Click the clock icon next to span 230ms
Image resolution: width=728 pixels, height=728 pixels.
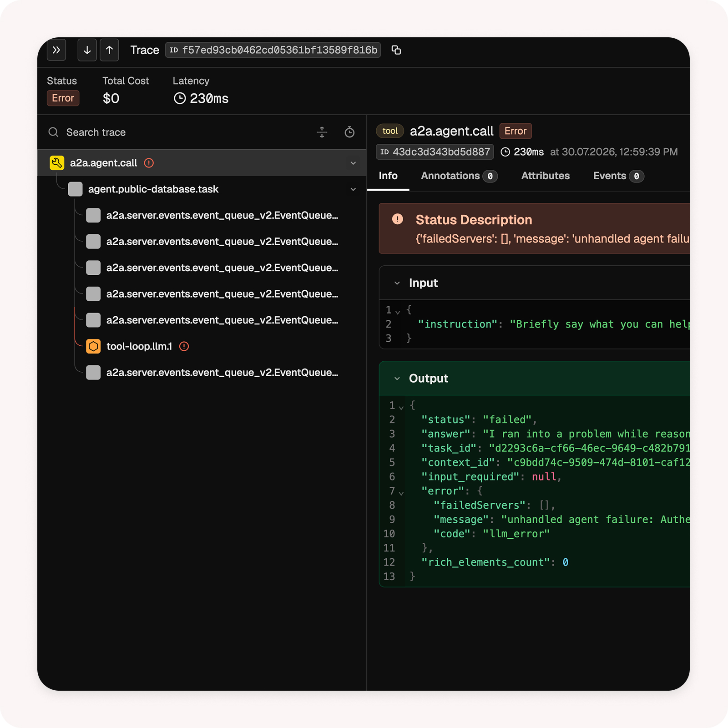pos(505,152)
